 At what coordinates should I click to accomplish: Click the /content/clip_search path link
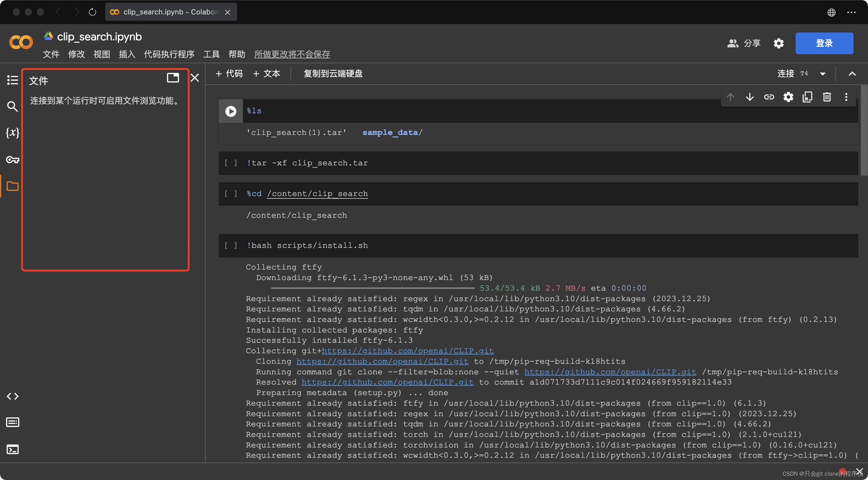317,194
